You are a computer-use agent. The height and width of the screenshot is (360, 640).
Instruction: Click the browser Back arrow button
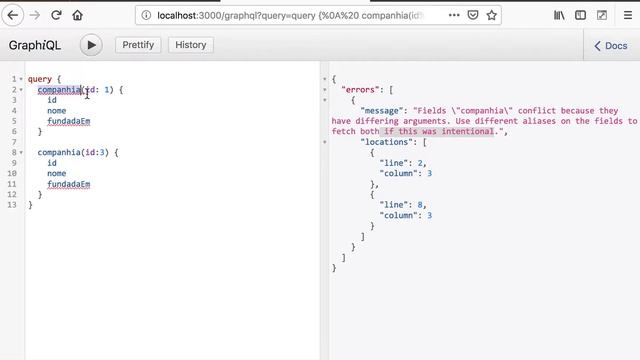click(13, 16)
